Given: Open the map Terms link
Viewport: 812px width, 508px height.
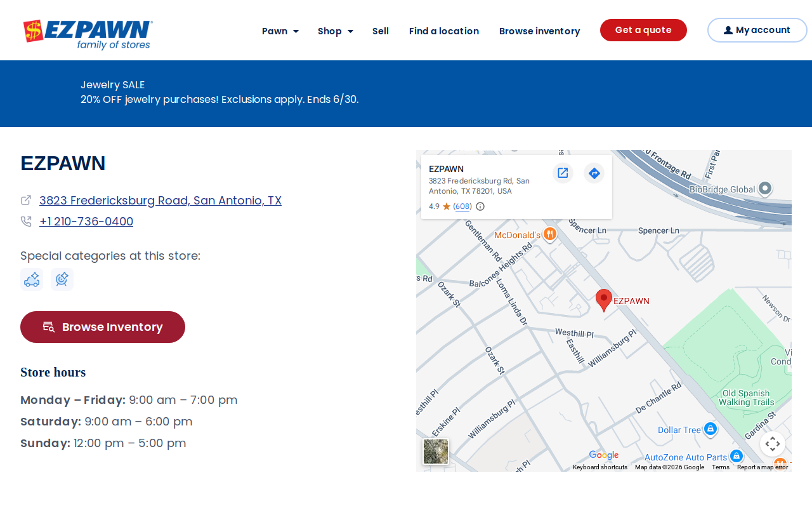Looking at the screenshot, I should click(721, 467).
